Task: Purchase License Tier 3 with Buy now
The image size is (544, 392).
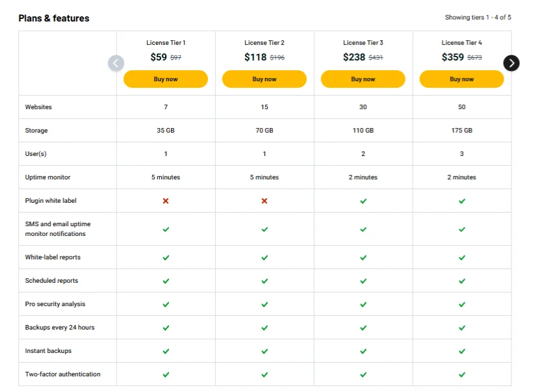Action: coord(363,79)
